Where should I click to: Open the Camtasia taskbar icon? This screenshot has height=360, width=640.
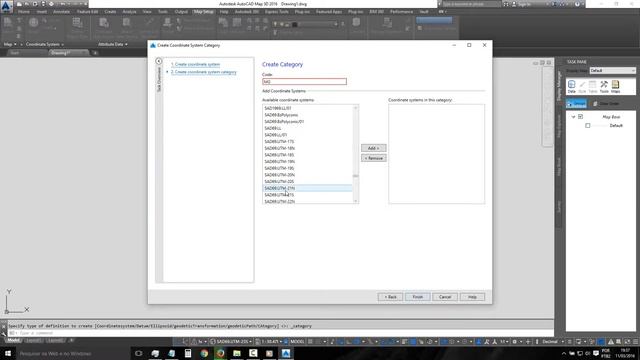(253, 353)
